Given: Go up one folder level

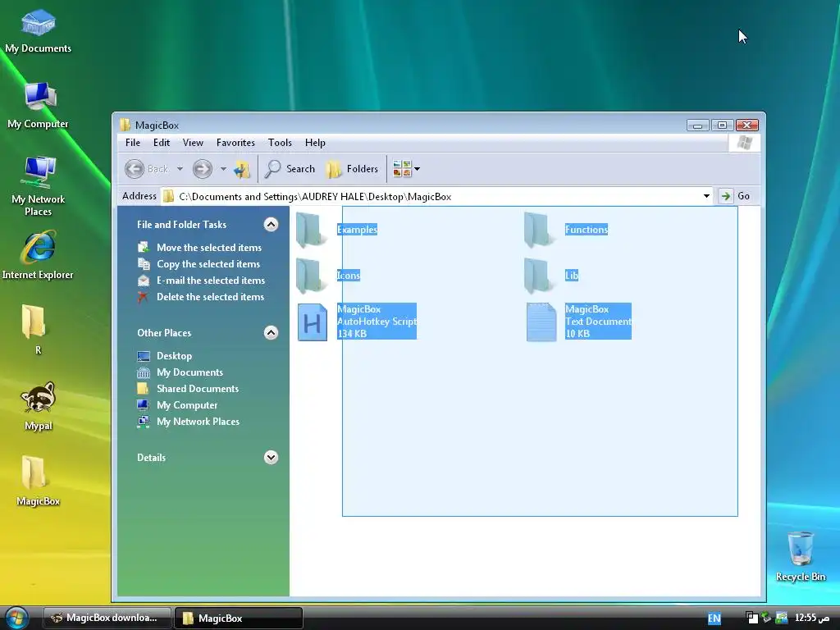Looking at the screenshot, I should (x=242, y=169).
